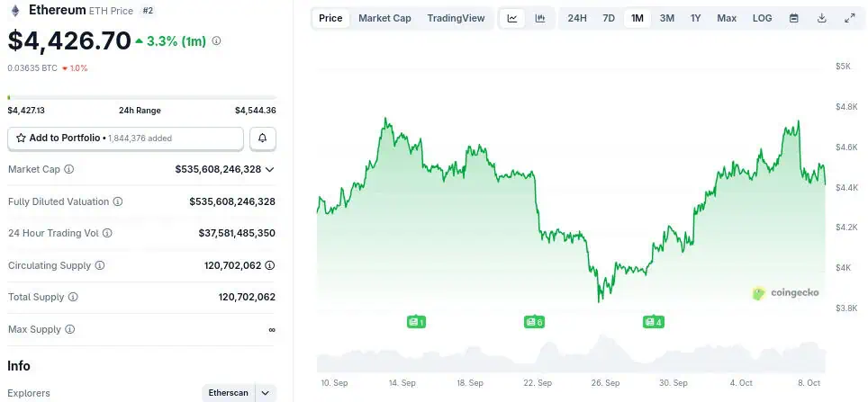
Task: Switch to candlestick chart view icon
Action: (540, 18)
